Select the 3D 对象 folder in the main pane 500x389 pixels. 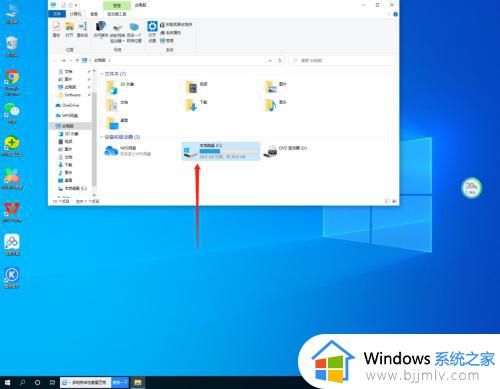pyautogui.click(x=120, y=87)
